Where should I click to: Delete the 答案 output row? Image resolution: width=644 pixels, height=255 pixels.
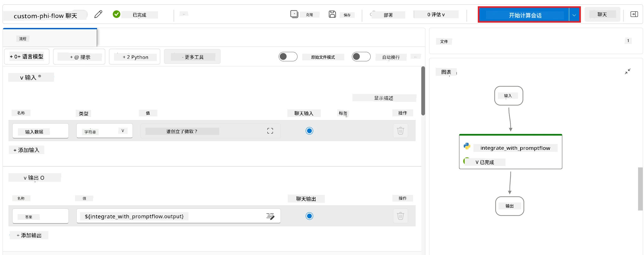point(401,216)
